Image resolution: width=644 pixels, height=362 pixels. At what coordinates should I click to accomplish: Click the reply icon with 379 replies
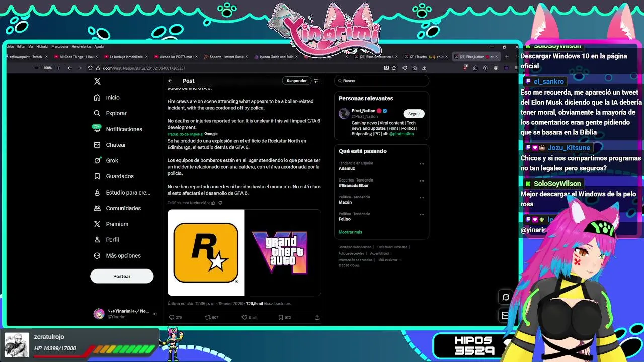click(175, 317)
